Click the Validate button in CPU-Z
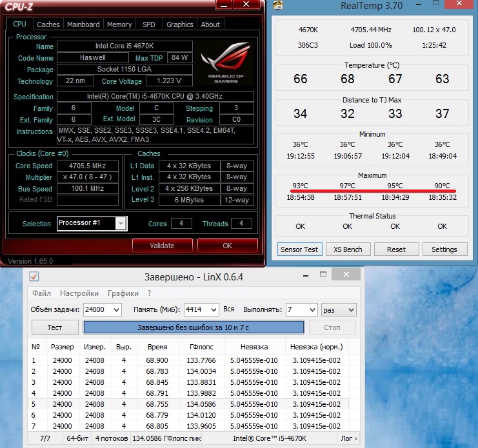 coord(162,246)
